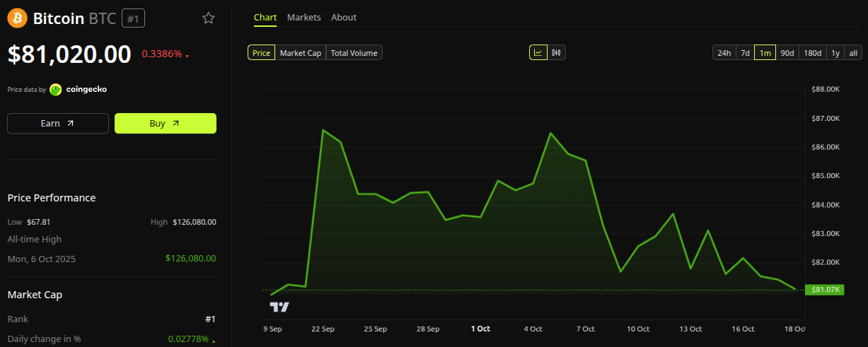Click the High $126,080.00 value
The height and width of the screenshot is (347, 868).
tap(195, 222)
